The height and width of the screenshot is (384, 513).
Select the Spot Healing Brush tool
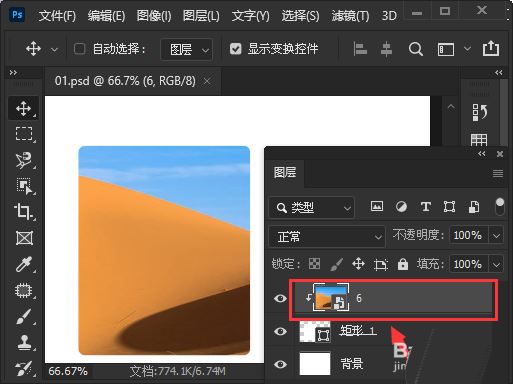tap(24, 290)
